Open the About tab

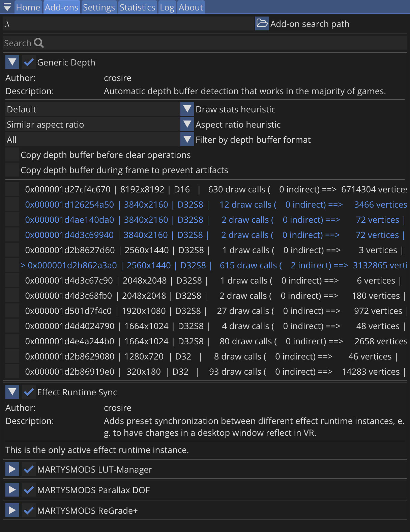click(x=191, y=7)
